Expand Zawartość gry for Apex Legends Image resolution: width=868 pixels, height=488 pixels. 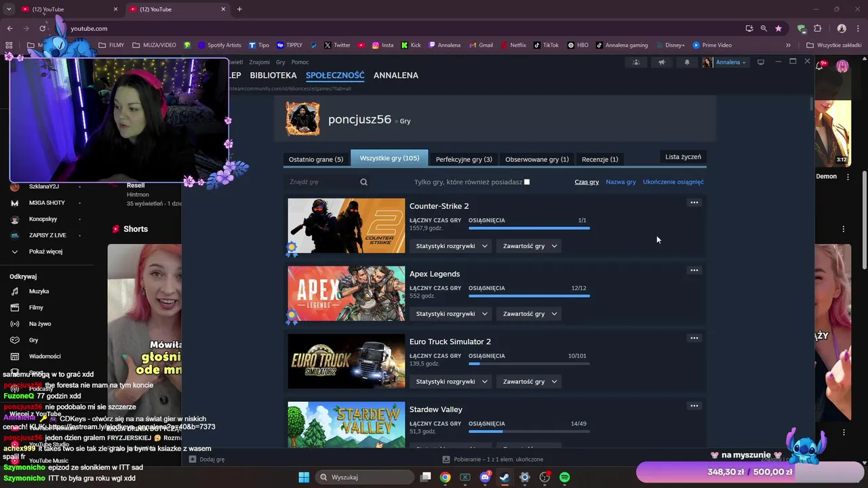(530, 314)
